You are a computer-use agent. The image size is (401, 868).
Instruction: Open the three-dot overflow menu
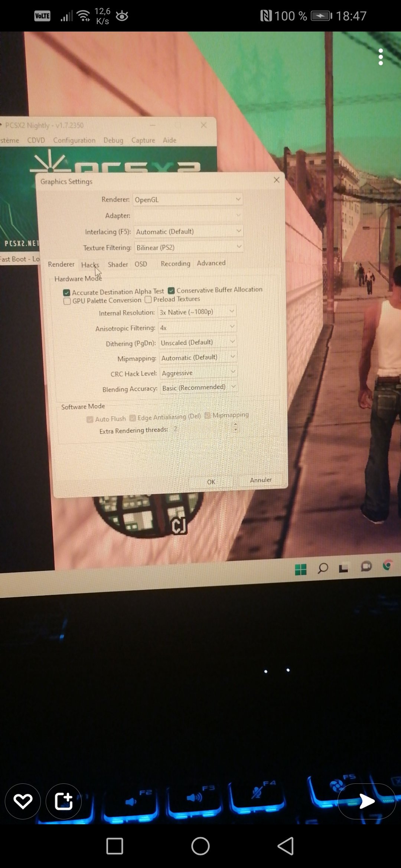pos(381,57)
